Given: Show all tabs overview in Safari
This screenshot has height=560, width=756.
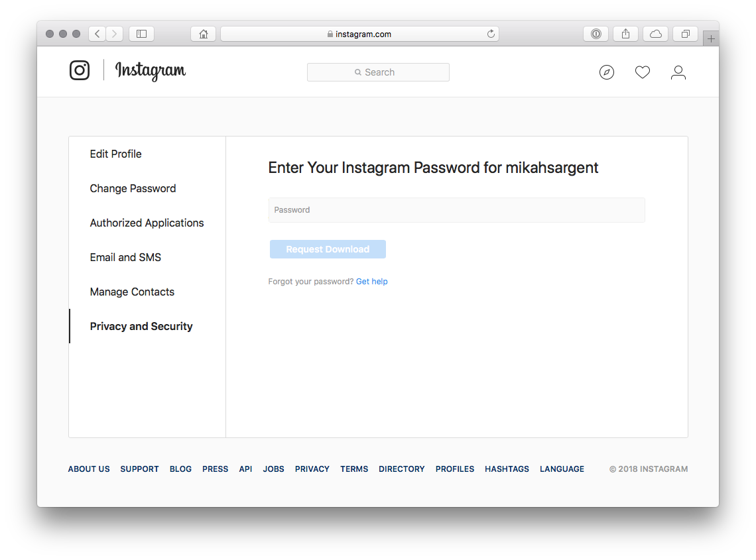Looking at the screenshot, I should 686,34.
